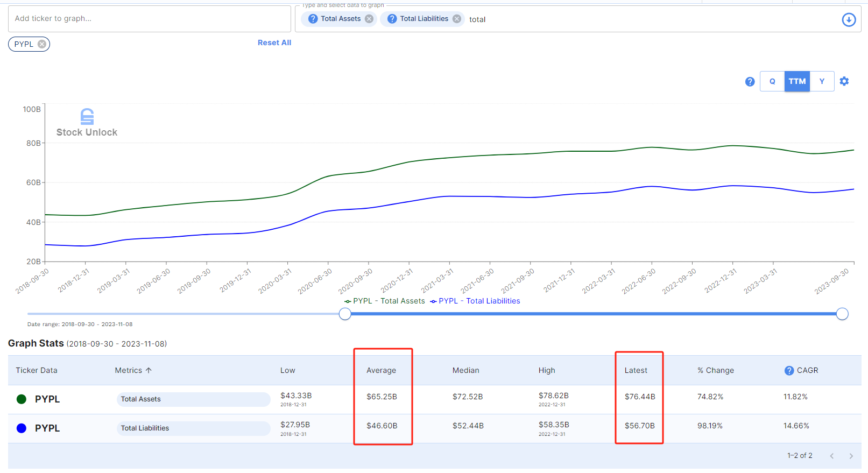Remove the PYPL ticker chip
Screen dimensions: 868x473
(x=42, y=44)
